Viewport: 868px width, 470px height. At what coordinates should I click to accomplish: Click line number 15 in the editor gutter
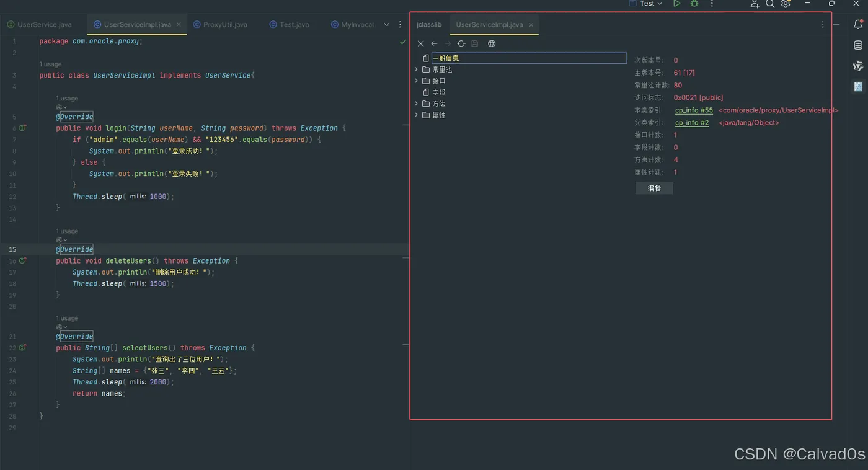pyautogui.click(x=13, y=249)
